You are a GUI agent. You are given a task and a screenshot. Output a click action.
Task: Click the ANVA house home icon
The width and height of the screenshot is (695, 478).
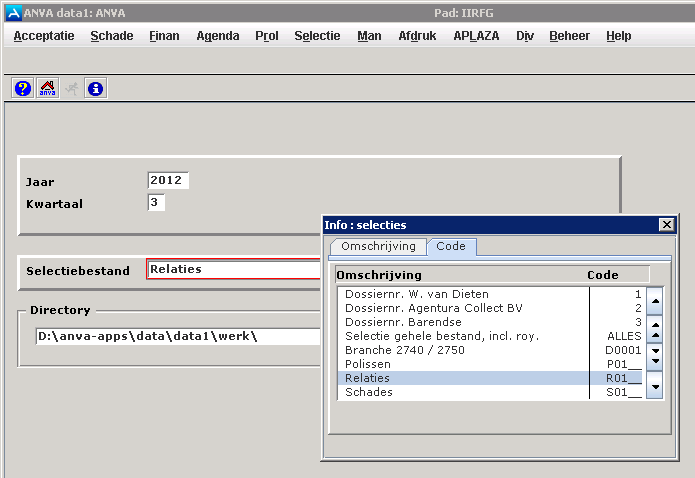(47, 88)
